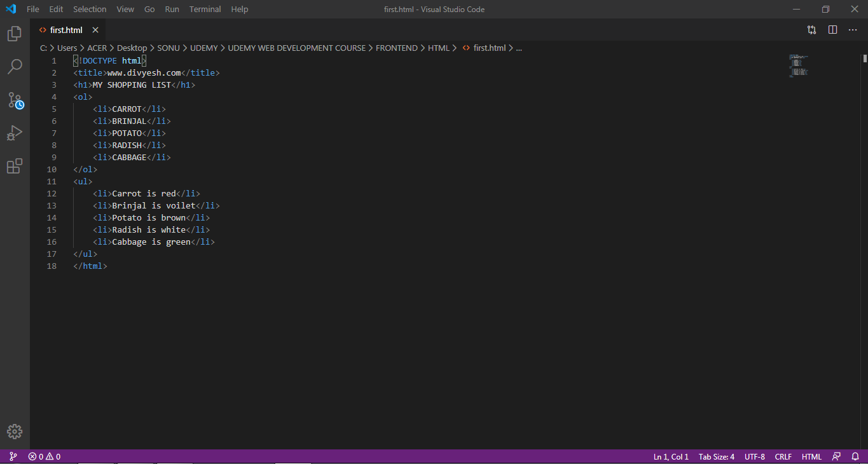This screenshot has height=464, width=868.
Task: Open the HTML language mode selector
Action: pyautogui.click(x=811, y=456)
